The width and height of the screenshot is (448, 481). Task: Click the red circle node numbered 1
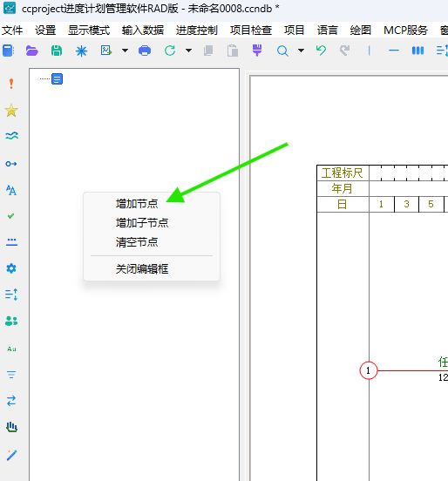(368, 370)
